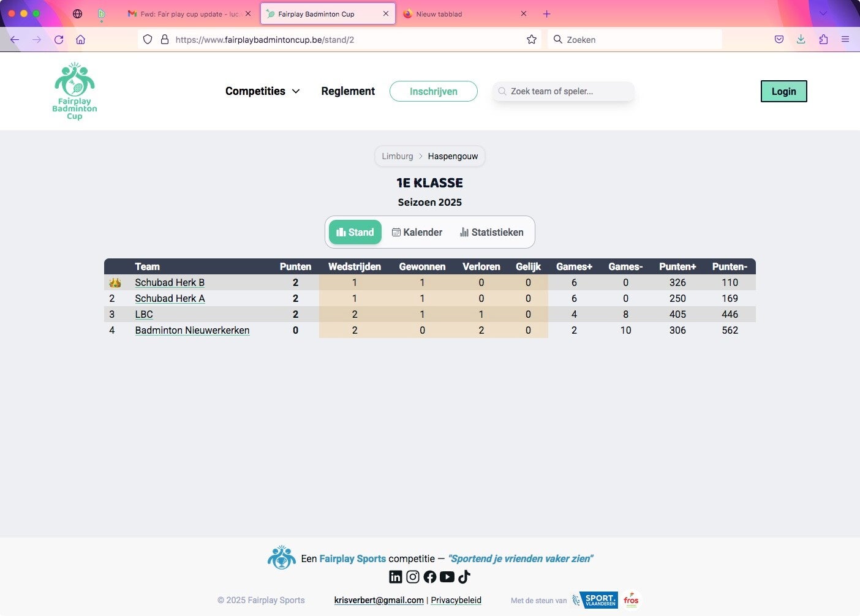Open the browser downloads icon
The width and height of the screenshot is (860, 616).
click(801, 40)
